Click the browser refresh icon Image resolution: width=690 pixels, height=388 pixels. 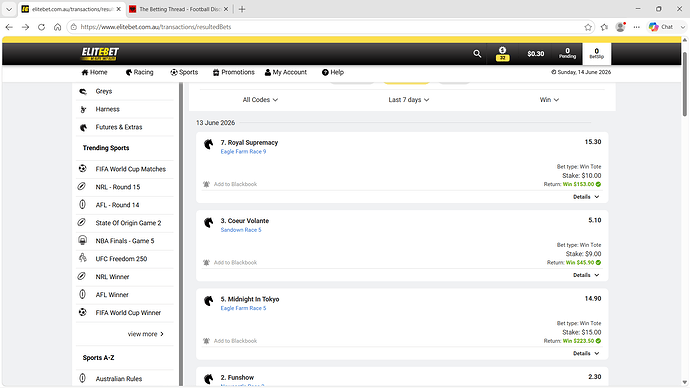(x=41, y=27)
